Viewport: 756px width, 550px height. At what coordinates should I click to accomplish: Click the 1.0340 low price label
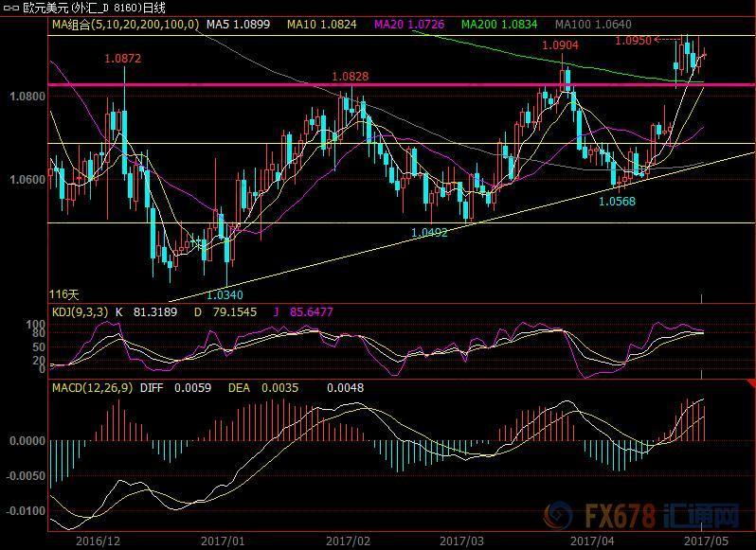coord(224,294)
